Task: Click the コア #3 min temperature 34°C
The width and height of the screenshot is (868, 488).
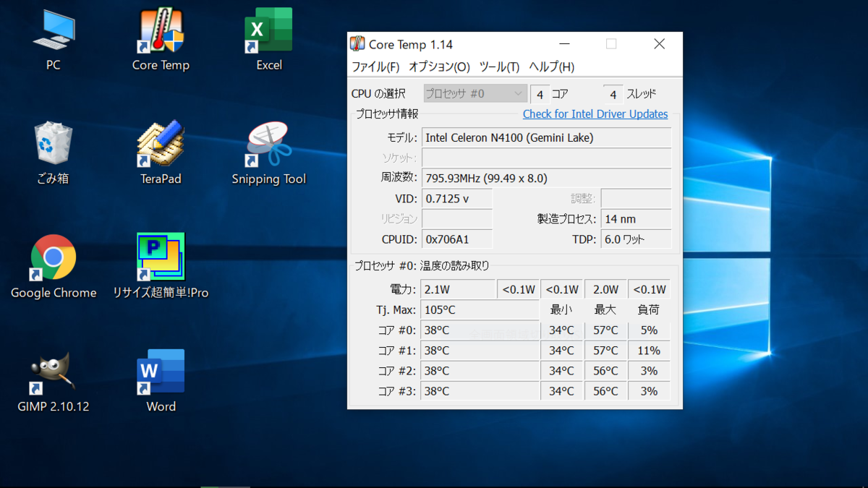Action: [561, 391]
